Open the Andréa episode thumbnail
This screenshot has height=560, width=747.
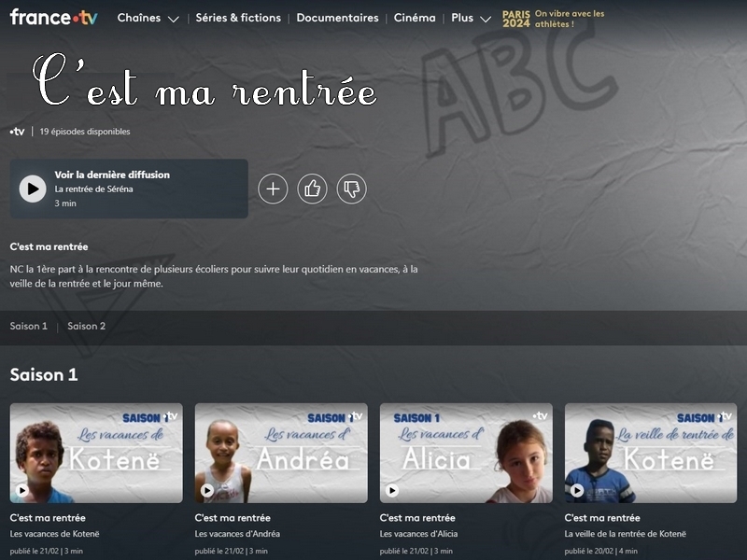[281, 453]
